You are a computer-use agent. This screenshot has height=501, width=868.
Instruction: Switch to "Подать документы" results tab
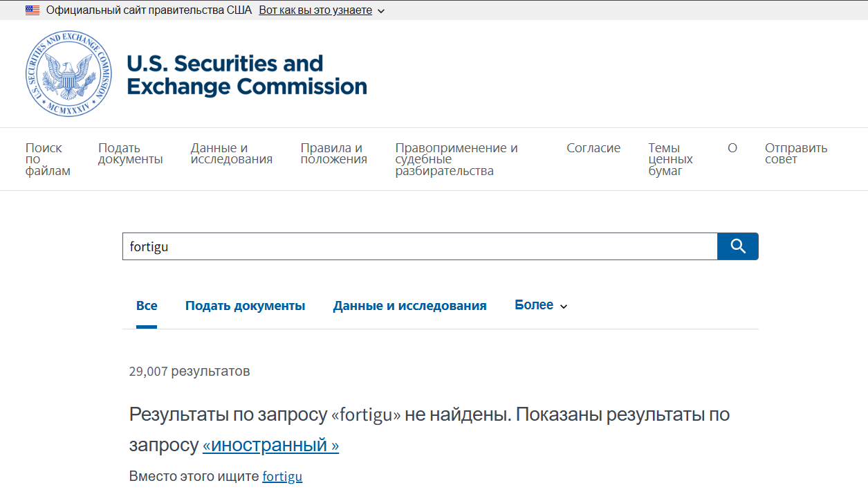[x=246, y=306]
